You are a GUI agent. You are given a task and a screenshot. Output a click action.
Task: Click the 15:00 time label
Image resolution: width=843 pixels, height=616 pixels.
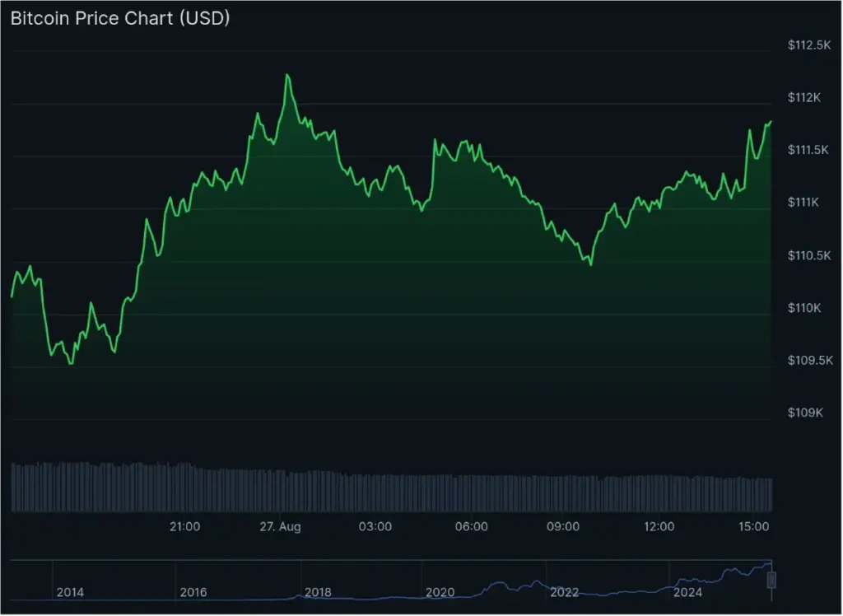coord(754,527)
